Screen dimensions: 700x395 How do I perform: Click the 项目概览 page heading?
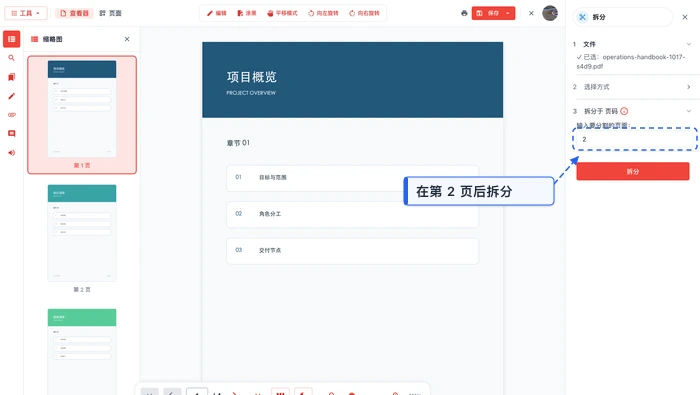click(x=251, y=77)
